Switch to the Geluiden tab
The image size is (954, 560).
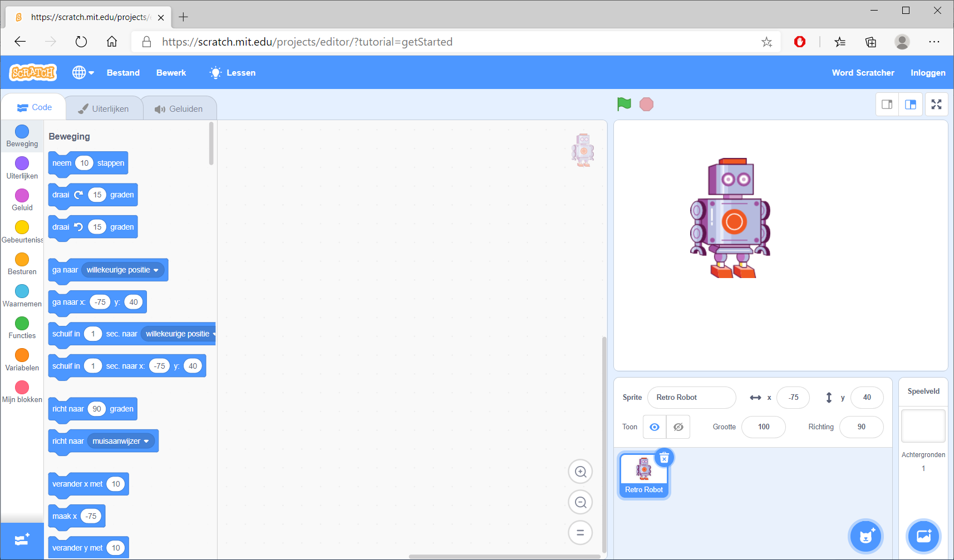(179, 109)
